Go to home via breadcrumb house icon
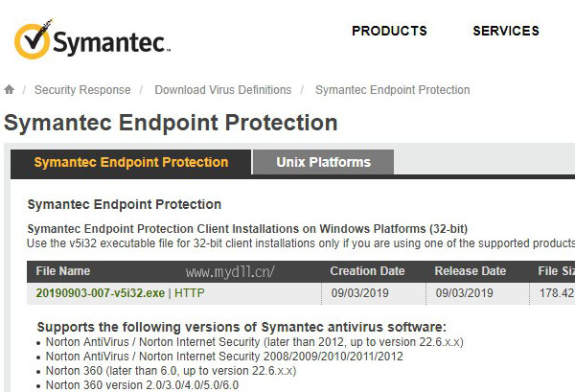 tap(10, 89)
